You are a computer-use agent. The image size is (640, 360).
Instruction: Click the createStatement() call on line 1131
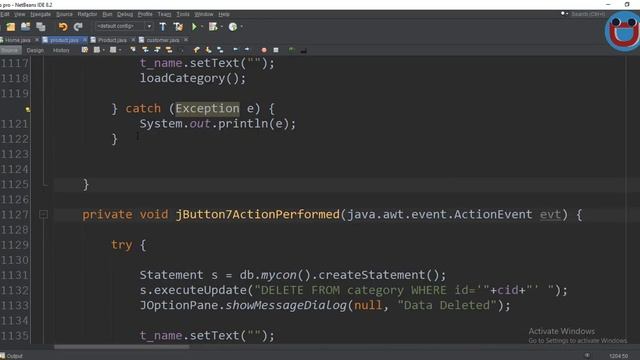[378, 275]
